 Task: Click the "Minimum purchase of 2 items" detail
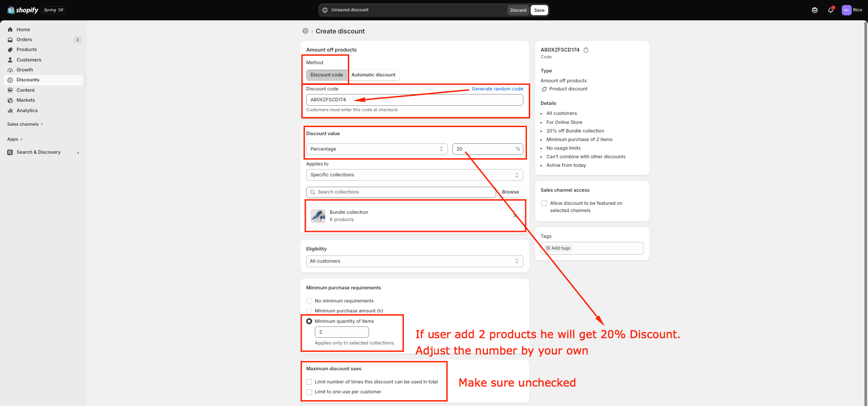coord(579,140)
